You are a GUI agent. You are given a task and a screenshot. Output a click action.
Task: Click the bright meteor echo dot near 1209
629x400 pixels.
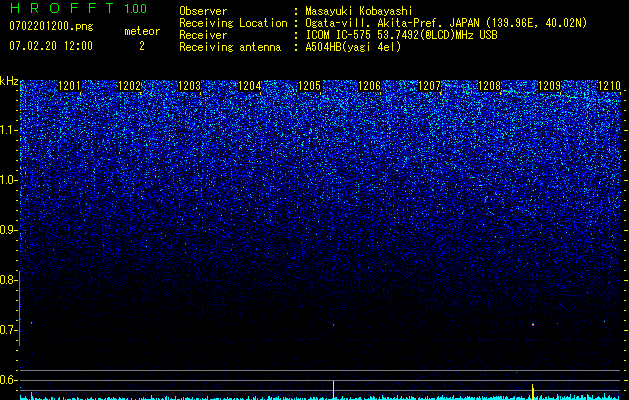coord(533,324)
